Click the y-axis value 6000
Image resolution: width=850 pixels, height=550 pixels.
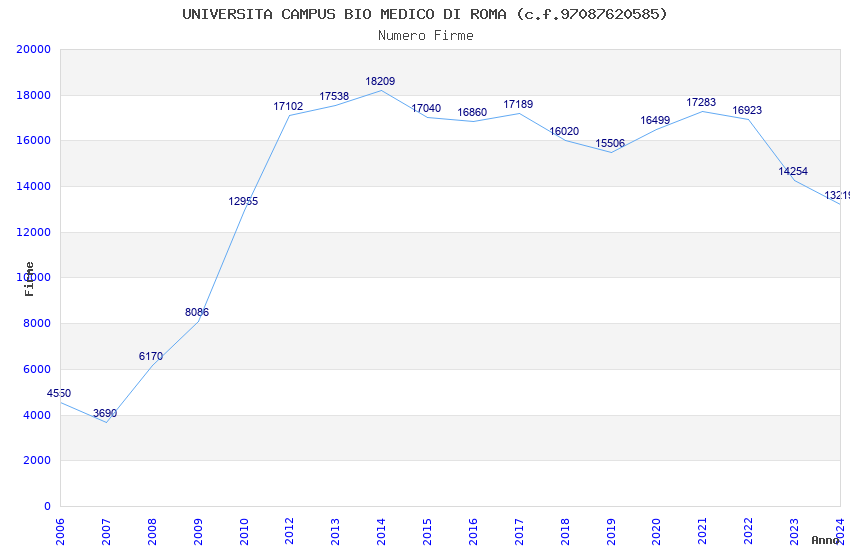tap(37, 370)
